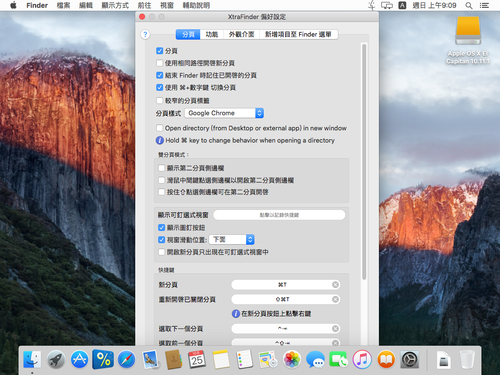Viewport: 500px width, 375px height.
Task: Open iTunes from the dock
Action: click(x=362, y=360)
